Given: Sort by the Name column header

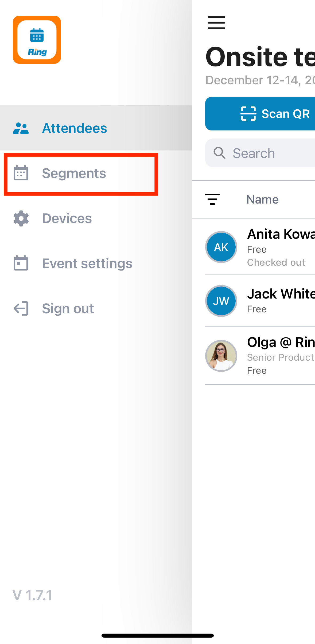Looking at the screenshot, I should pos(262,200).
